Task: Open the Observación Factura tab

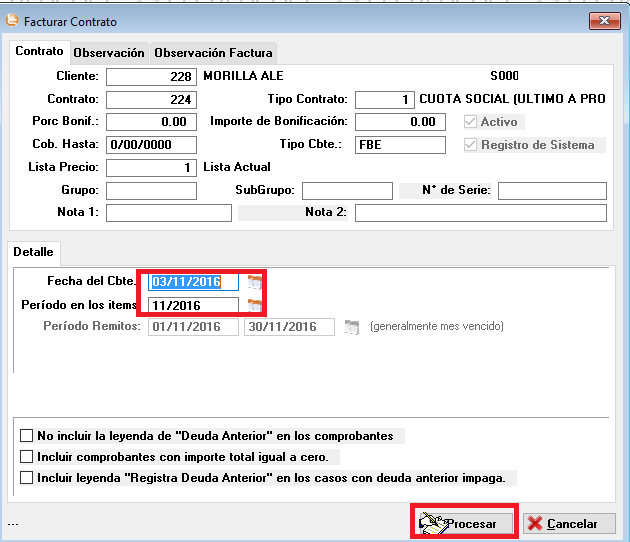Action: click(x=213, y=52)
